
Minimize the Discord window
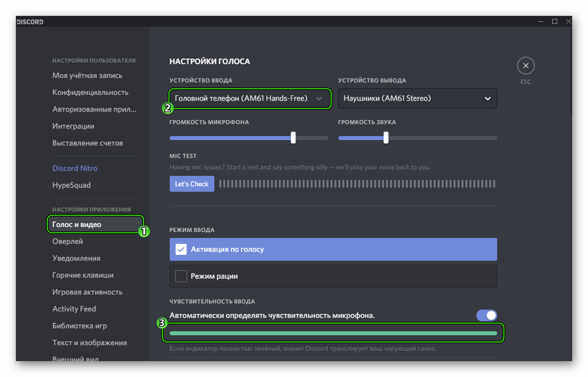pos(541,21)
